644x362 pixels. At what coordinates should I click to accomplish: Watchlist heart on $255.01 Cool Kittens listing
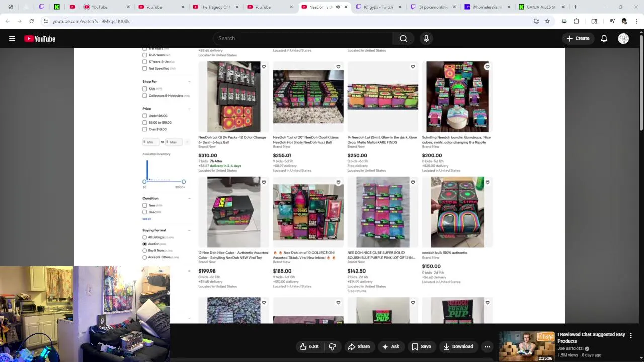click(x=338, y=67)
